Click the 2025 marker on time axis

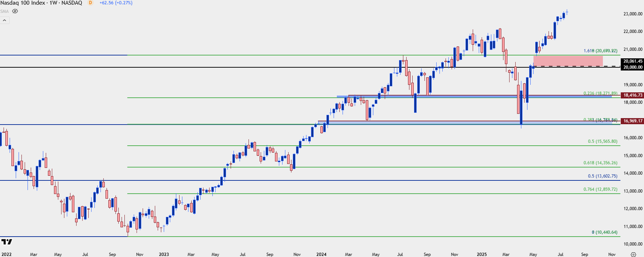[481, 254]
